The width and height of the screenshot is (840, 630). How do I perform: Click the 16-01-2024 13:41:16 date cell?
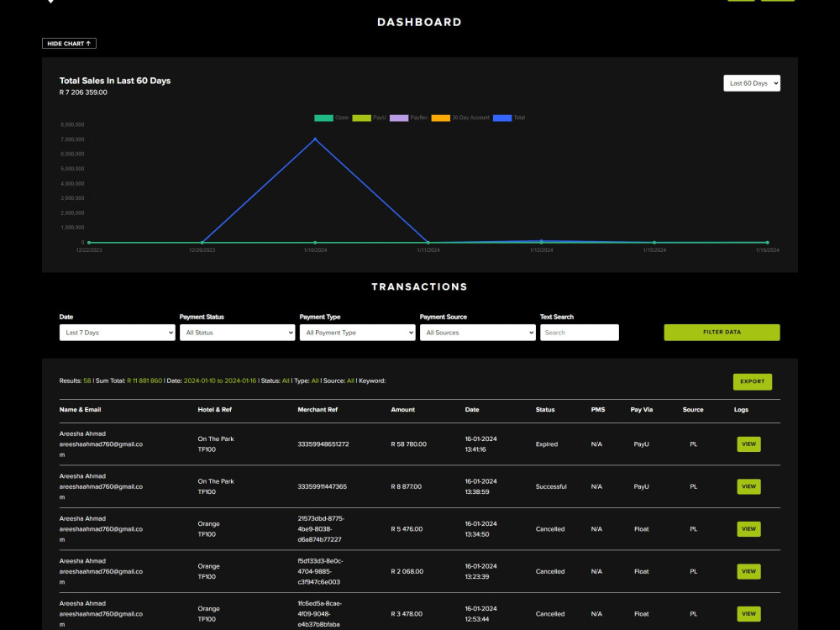480,444
